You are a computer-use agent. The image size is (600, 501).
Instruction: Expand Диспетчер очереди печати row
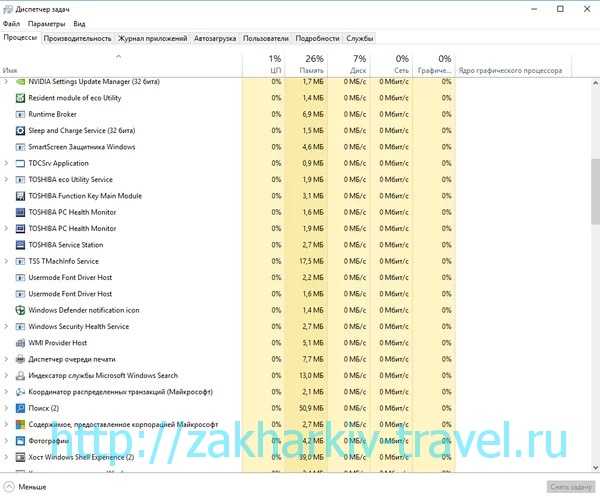6,359
